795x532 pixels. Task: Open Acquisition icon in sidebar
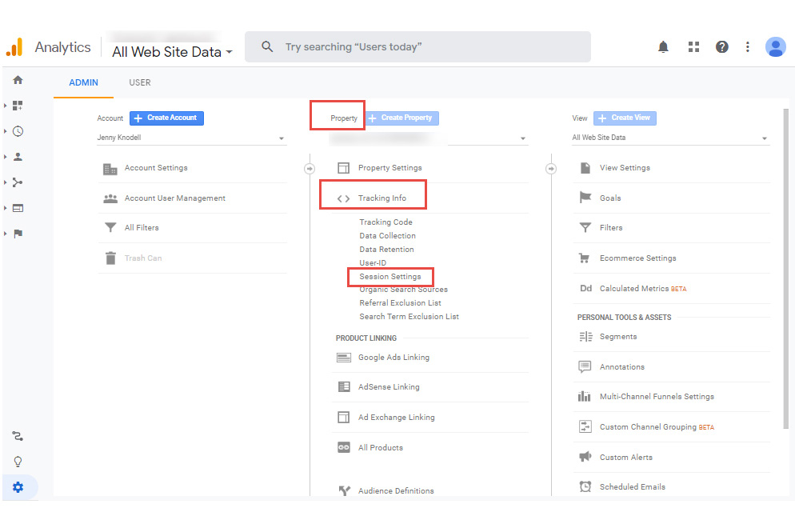tap(18, 182)
